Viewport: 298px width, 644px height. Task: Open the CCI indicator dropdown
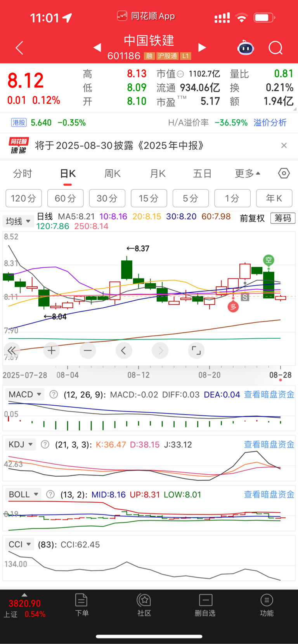(x=19, y=544)
